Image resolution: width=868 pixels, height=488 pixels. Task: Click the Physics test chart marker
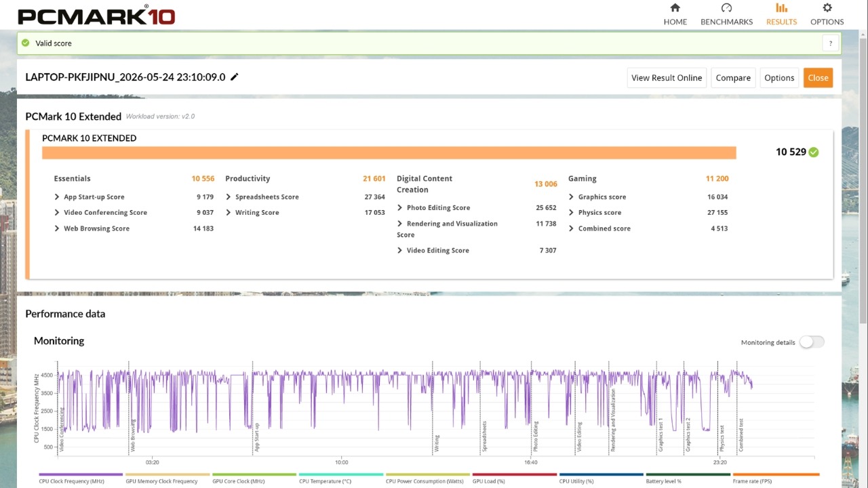(x=722, y=439)
